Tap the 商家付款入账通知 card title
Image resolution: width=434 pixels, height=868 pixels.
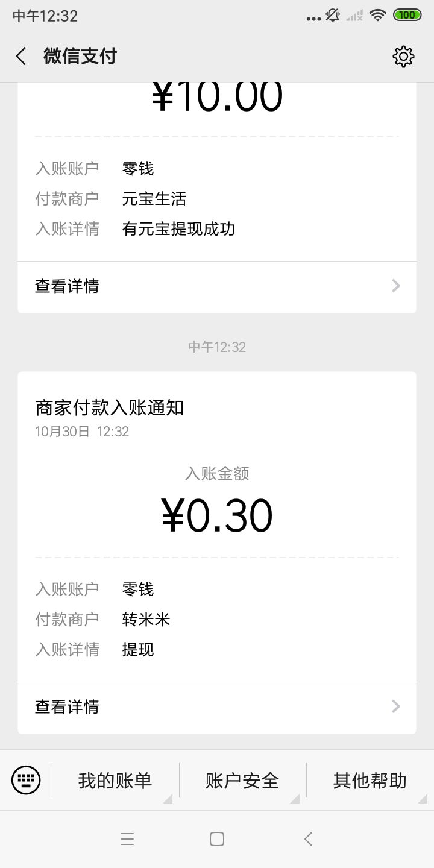point(110,408)
